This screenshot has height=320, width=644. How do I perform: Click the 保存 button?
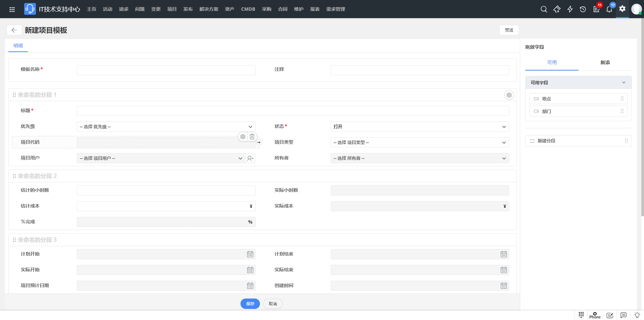pos(250,304)
